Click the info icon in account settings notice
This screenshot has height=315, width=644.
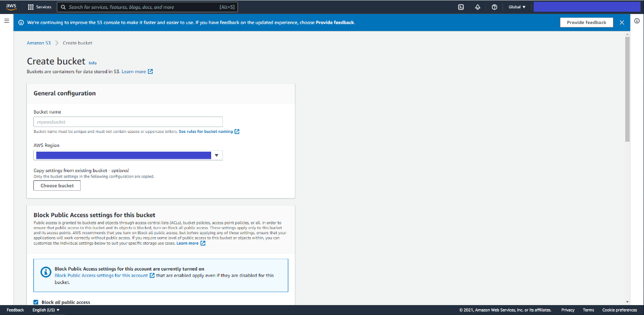click(x=45, y=272)
